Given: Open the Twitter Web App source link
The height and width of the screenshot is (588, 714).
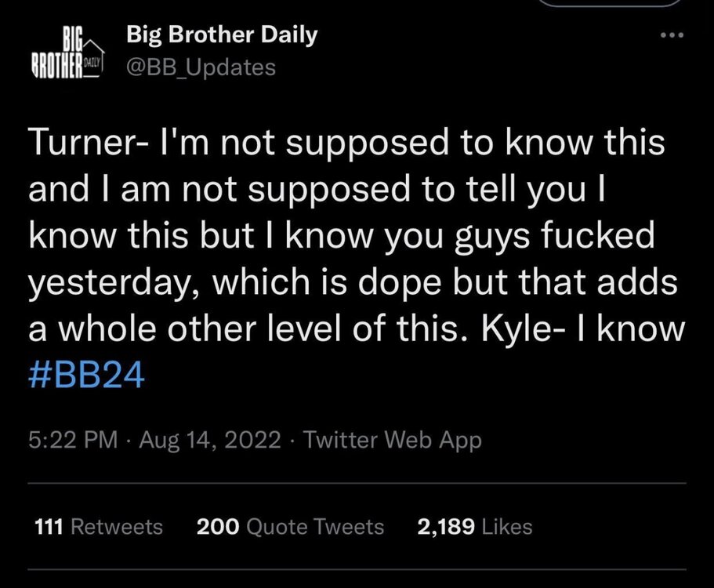Looking at the screenshot, I should (x=392, y=440).
